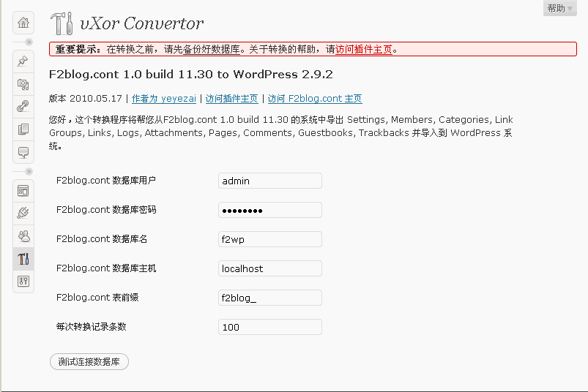Click label F2blog.cont 表前缀

(x=97, y=297)
